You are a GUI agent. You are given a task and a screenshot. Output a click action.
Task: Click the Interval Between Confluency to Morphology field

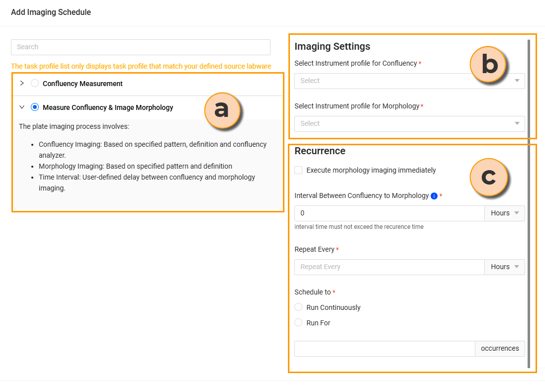point(389,213)
